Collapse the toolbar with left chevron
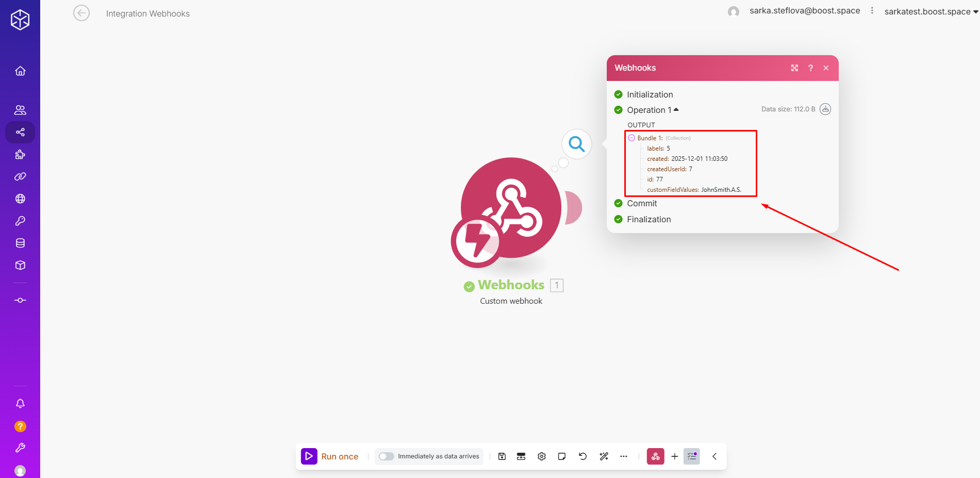This screenshot has height=478, width=980. pos(715,456)
